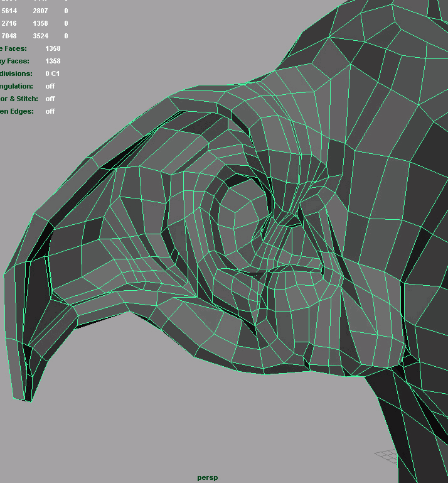Click the 5614 count in the HUD
Screen dimensions: 448x483
point(9,11)
